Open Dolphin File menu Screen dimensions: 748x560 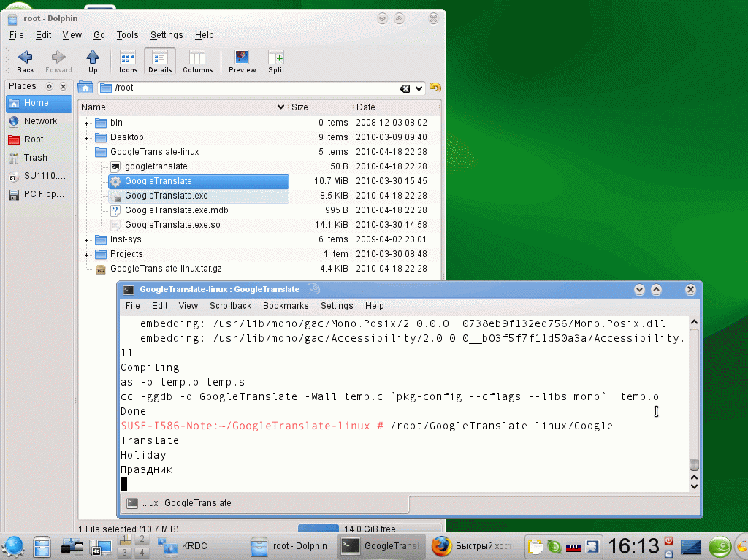point(16,35)
